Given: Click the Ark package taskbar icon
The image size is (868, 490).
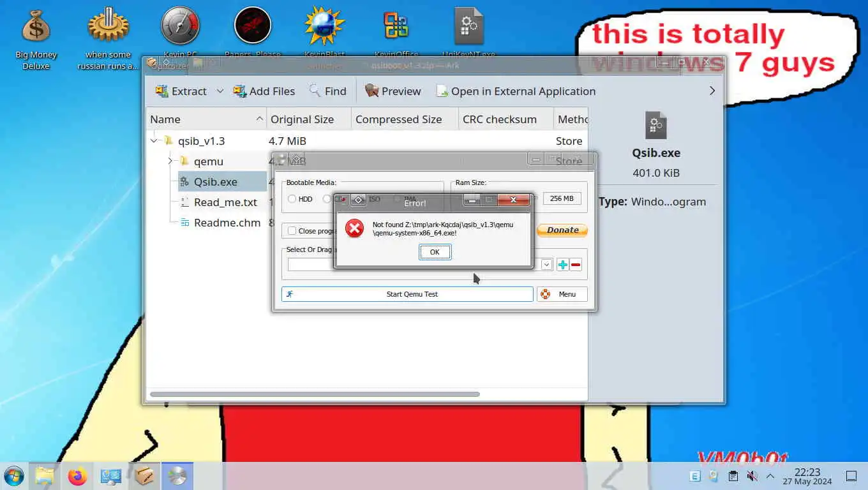Looking at the screenshot, I should 144,476.
